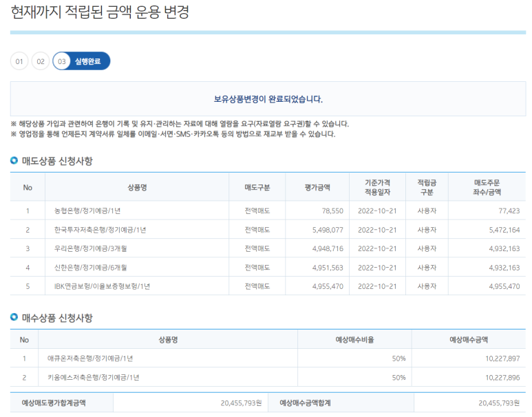The width and height of the screenshot is (532, 417).
Task: Click 4,932,163 in 신한은행 row
Action: 504,268
